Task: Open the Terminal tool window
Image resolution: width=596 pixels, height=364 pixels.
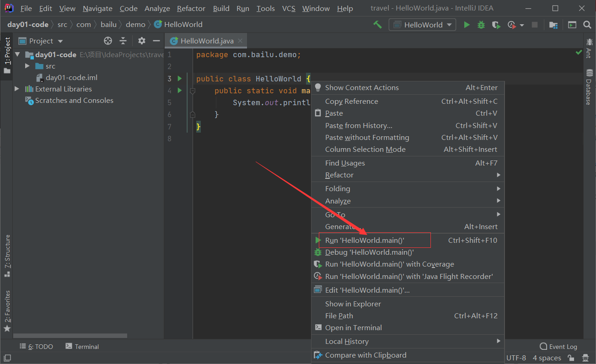Action: [x=82, y=347]
